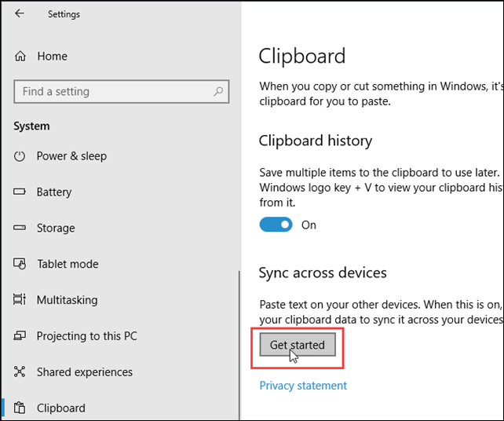Click the sidebar vertical scrollbar
The width and height of the screenshot is (504, 421).
point(239,345)
